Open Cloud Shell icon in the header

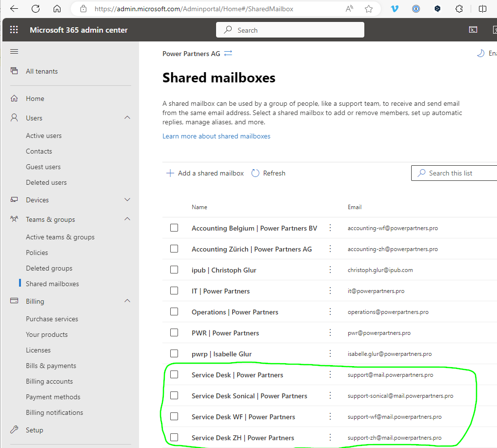tap(473, 30)
